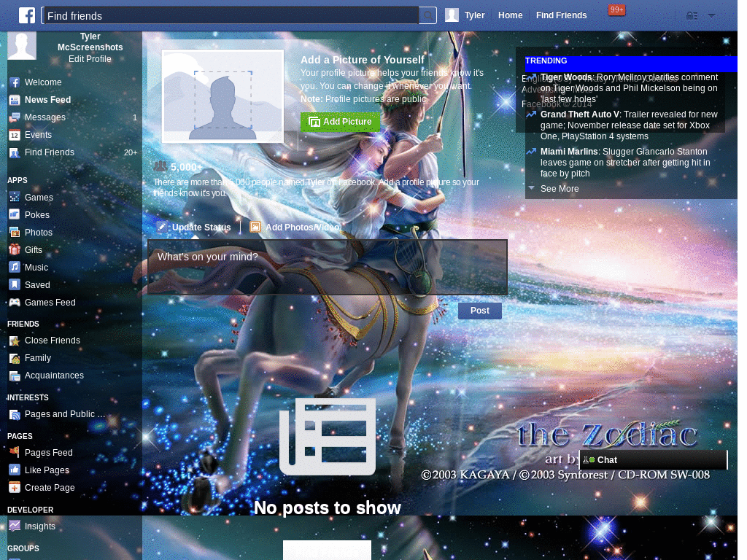Select the Add Photos/Video tab
Image resolution: width=747 pixels, height=560 pixels.
click(295, 227)
